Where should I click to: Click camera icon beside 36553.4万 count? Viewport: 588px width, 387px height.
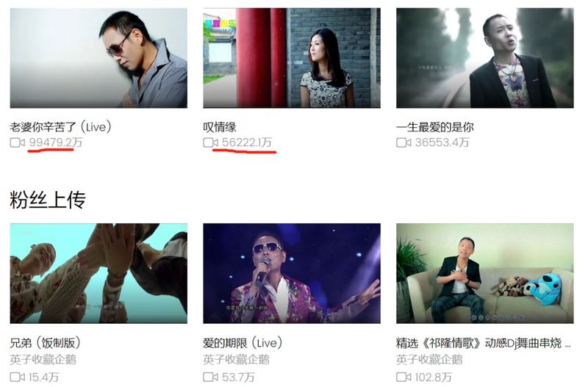[x=404, y=142]
